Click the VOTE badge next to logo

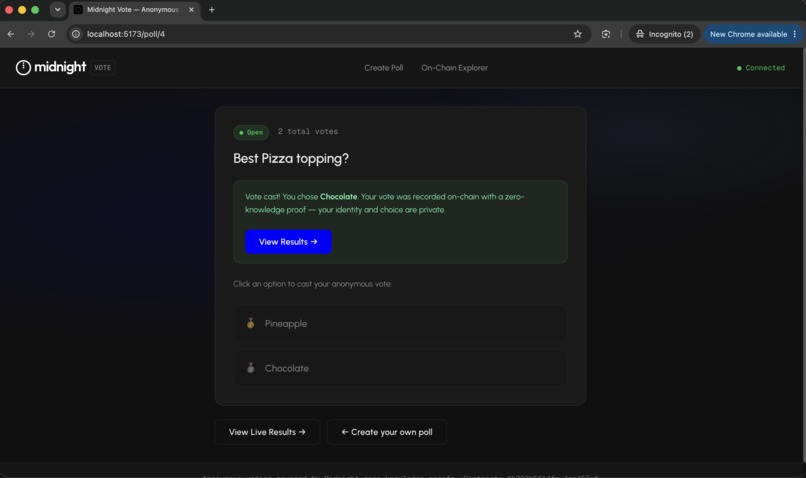(x=103, y=67)
